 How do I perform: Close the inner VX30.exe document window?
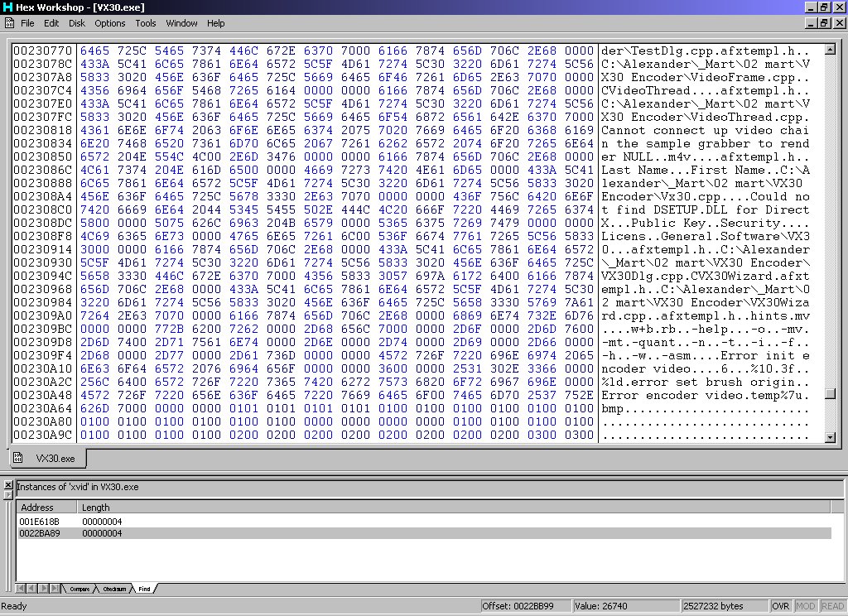point(840,23)
